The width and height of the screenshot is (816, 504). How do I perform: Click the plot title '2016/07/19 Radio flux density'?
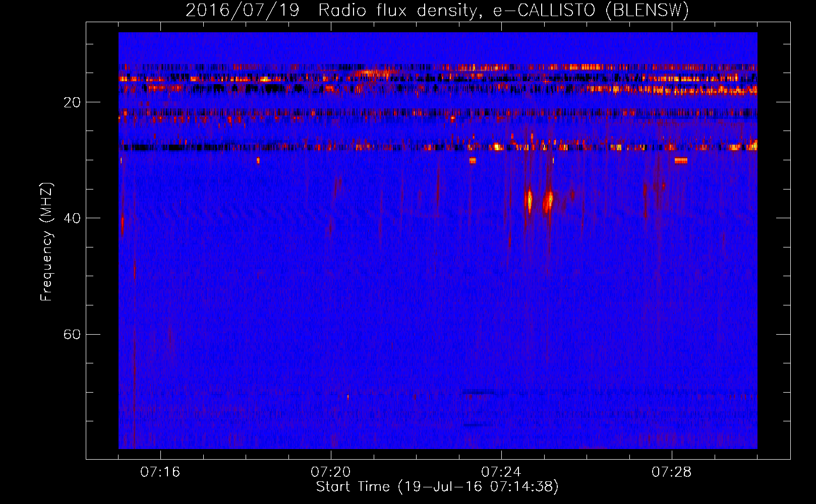click(333, 11)
